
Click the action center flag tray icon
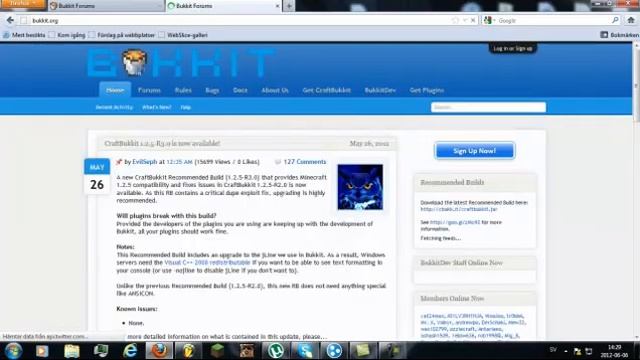(x=577, y=351)
